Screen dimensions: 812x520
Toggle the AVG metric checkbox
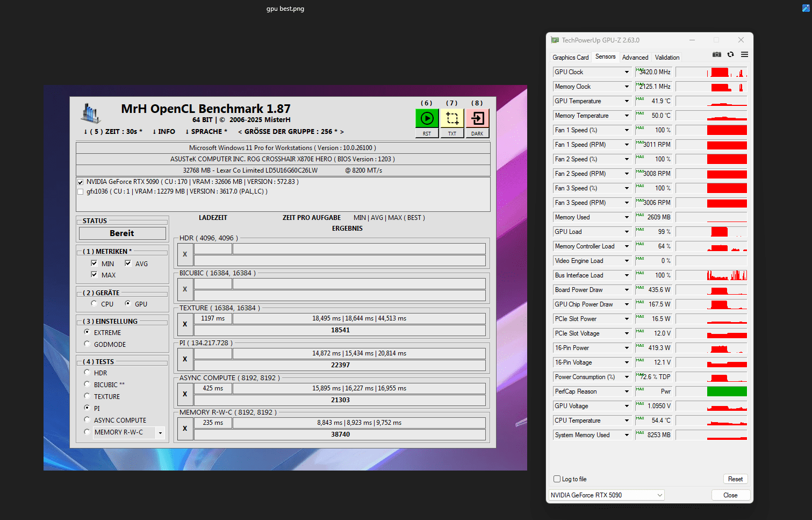click(128, 263)
